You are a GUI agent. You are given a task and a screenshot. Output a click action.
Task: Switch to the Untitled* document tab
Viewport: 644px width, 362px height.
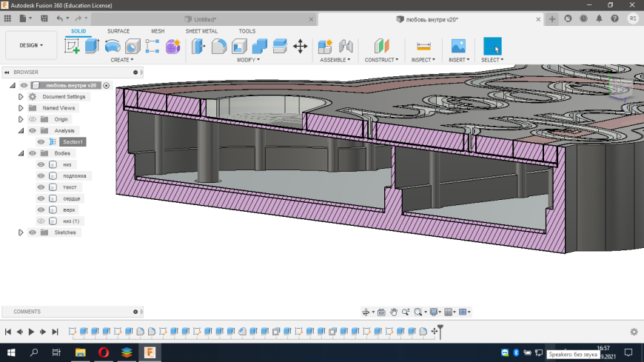point(205,19)
